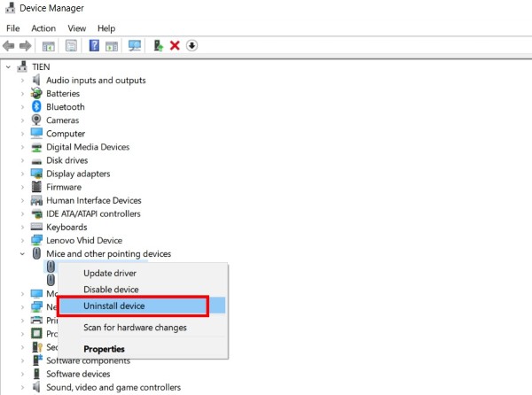Click Scan for hardware changes menu entry
Image resolution: width=532 pixels, height=395 pixels.
(135, 328)
